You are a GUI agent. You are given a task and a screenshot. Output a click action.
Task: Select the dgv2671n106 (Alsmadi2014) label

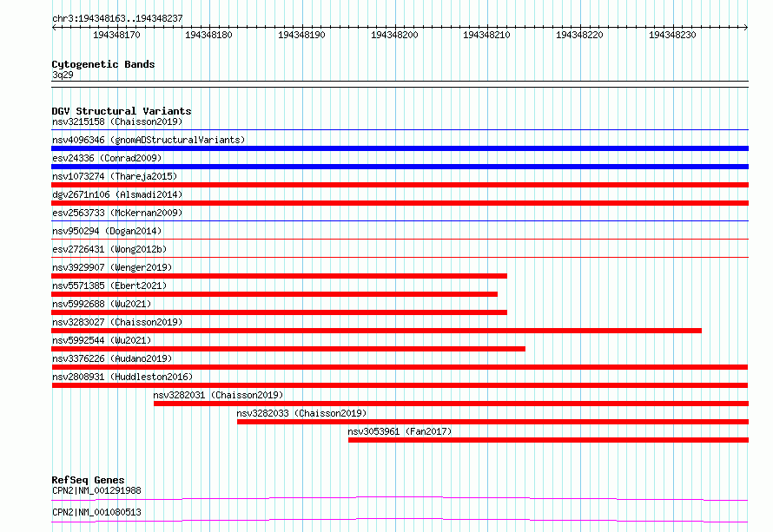click(x=117, y=194)
